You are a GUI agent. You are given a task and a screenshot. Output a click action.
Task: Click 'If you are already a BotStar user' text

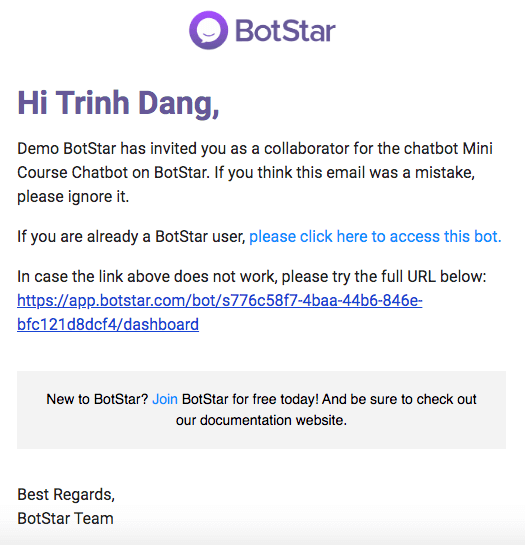131,237
